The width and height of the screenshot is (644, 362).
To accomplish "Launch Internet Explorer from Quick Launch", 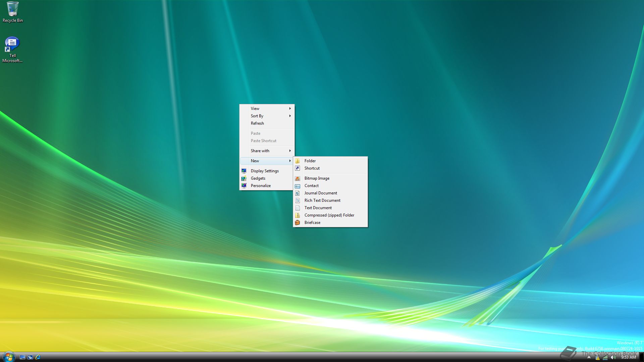I will pos(38,357).
